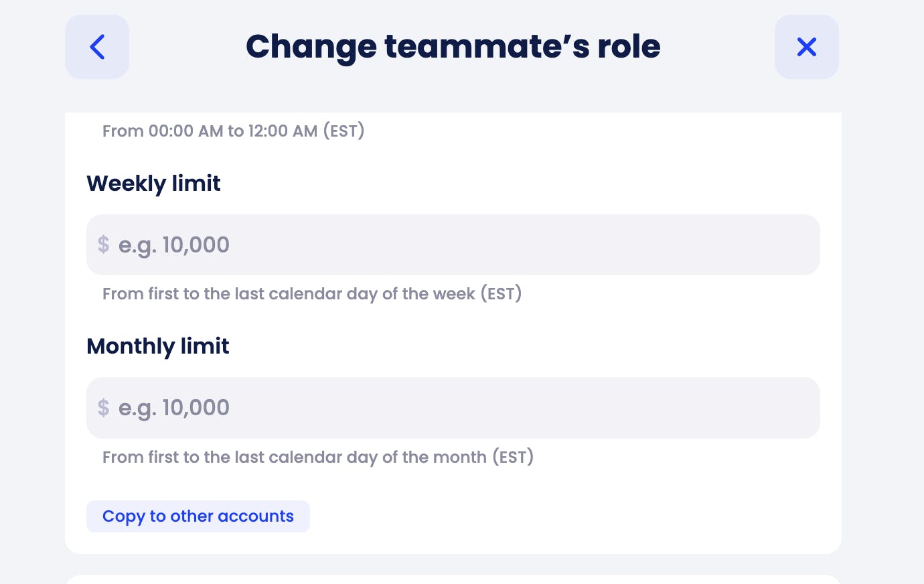Image resolution: width=924 pixels, height=584 pixels.
Task: Click Copy to other accounts
Action: pyautogui.click(x=198, y=516)
